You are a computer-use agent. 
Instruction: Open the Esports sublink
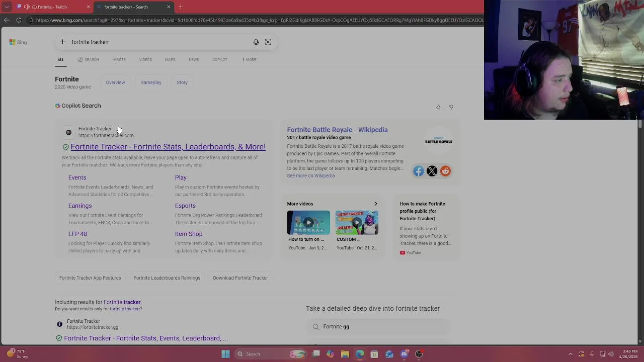tap(185, 206)
